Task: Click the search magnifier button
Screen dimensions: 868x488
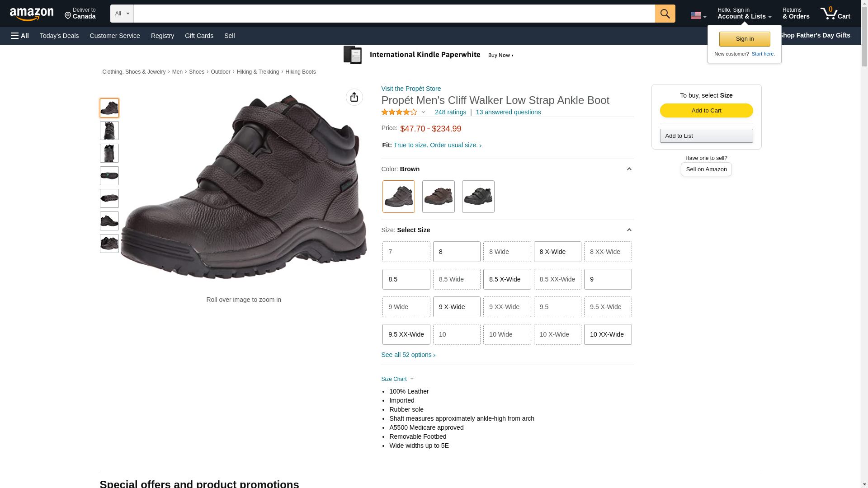Action: tap(665, 14)
